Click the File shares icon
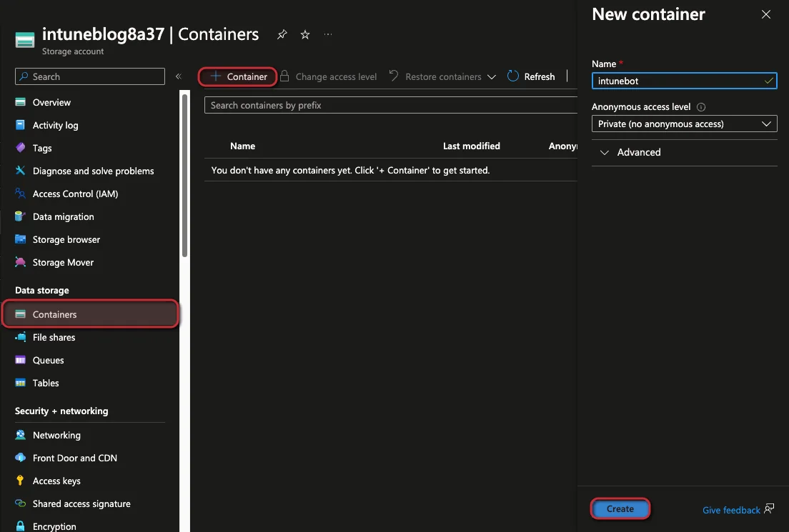The height and width of the screenshot is (532, 789). tap(20, 337)
